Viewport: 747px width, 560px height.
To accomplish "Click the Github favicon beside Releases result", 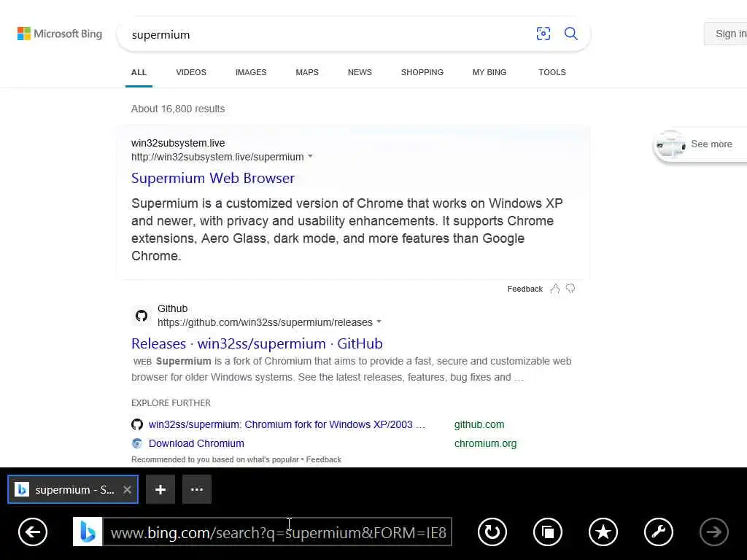I will coord(142,316).
